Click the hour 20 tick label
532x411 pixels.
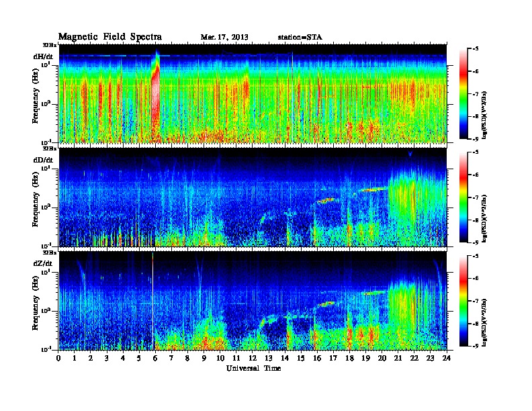click(382, 358)
